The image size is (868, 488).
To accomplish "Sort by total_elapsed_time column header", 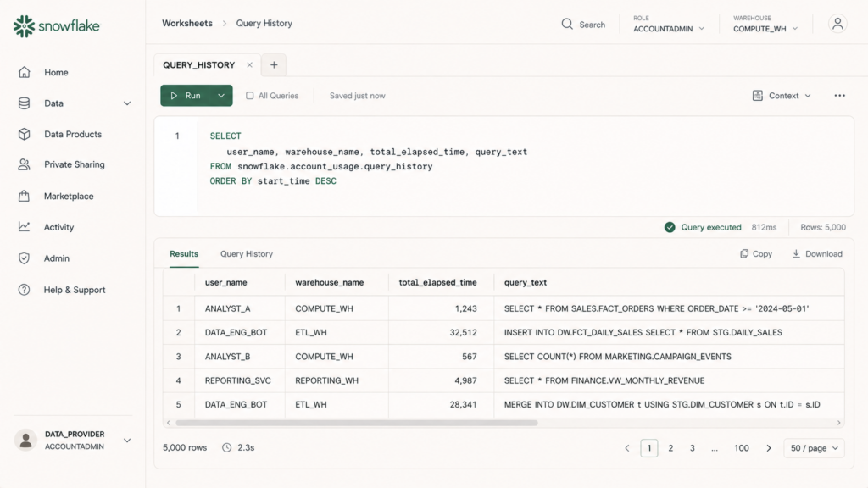I will pos(437,282).
